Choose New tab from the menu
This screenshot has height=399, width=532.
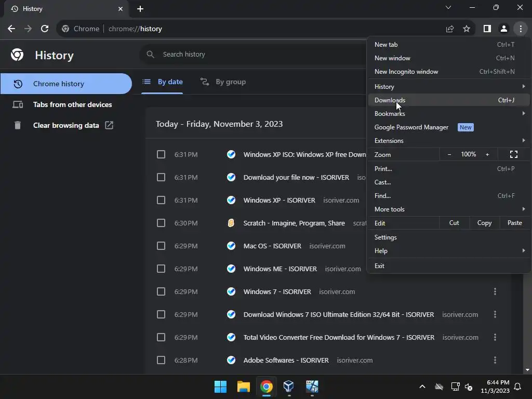point(448,45)
